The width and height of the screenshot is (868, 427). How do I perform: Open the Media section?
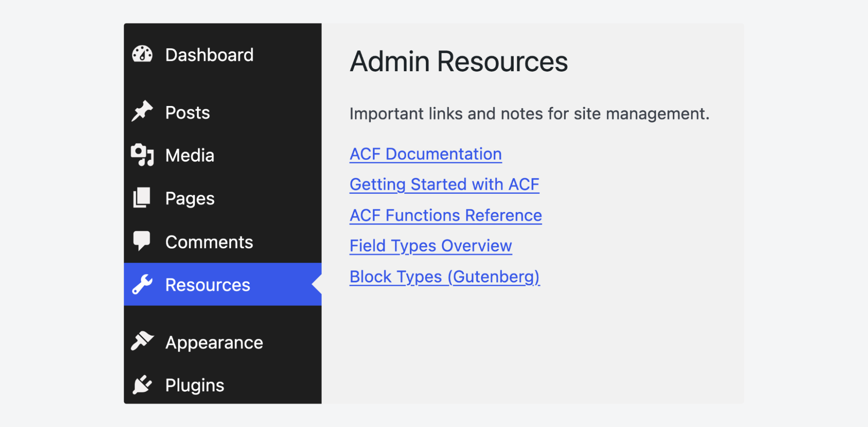[x=189, y=155]
